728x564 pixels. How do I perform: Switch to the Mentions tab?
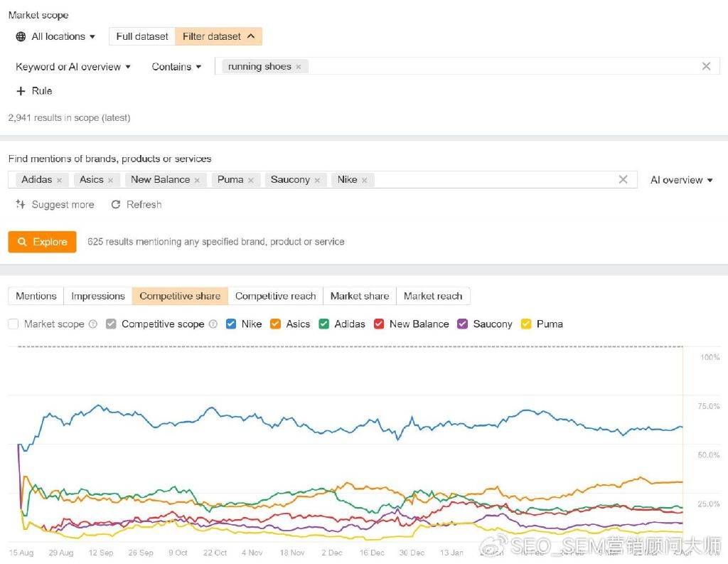pos(36,297)
